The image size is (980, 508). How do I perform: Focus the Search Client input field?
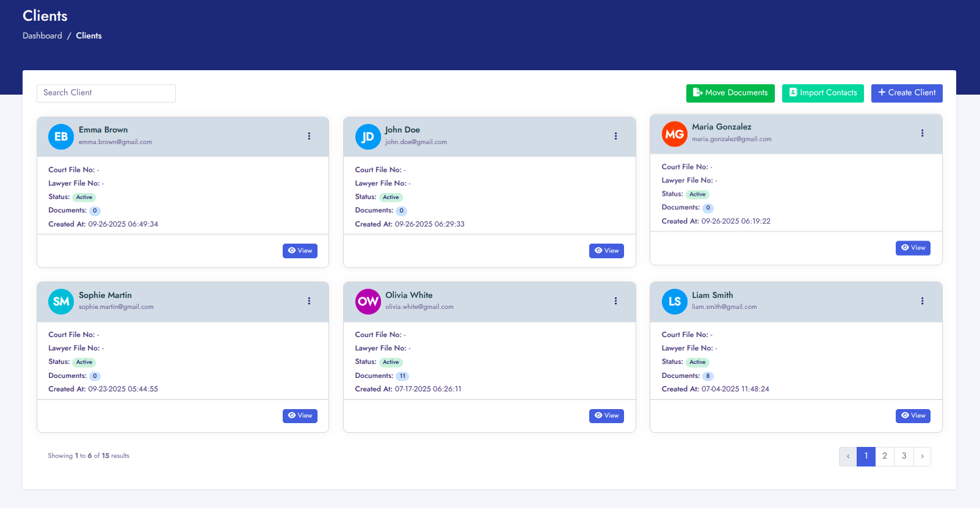[x=106, y=93]
